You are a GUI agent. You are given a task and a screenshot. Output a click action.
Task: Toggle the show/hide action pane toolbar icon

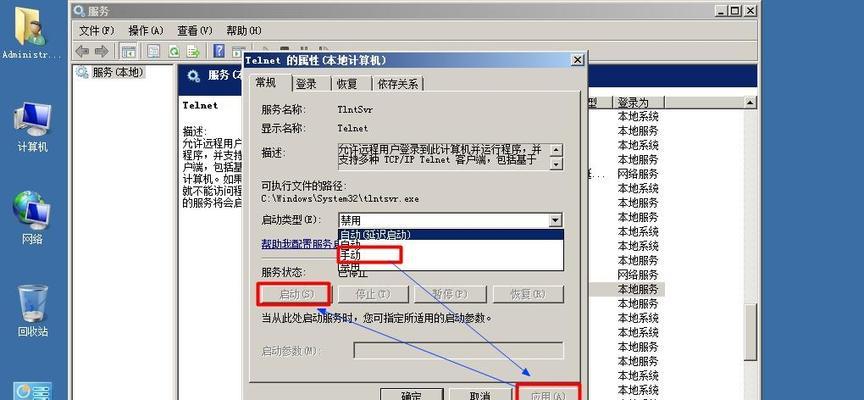click(237, 51)
